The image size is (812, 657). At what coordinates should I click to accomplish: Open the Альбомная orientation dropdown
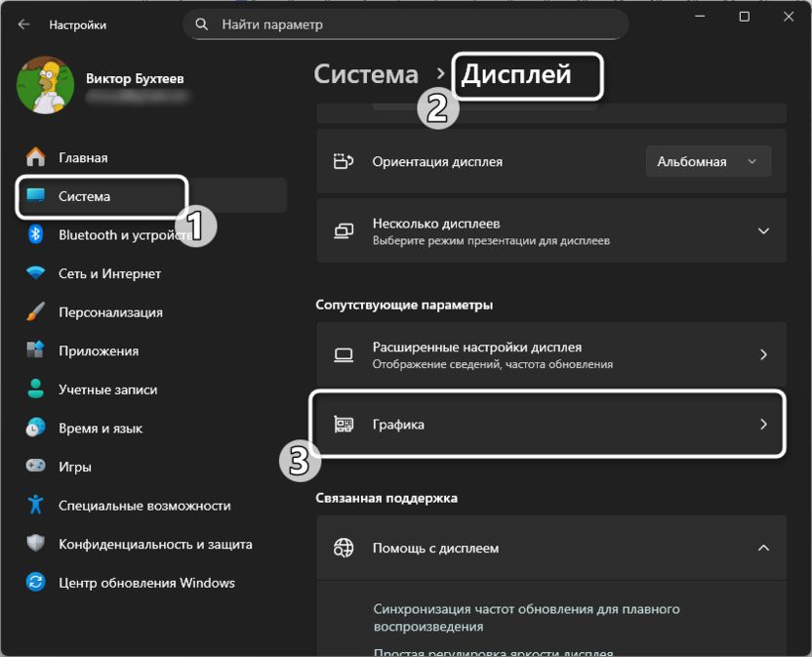(708, 161)
